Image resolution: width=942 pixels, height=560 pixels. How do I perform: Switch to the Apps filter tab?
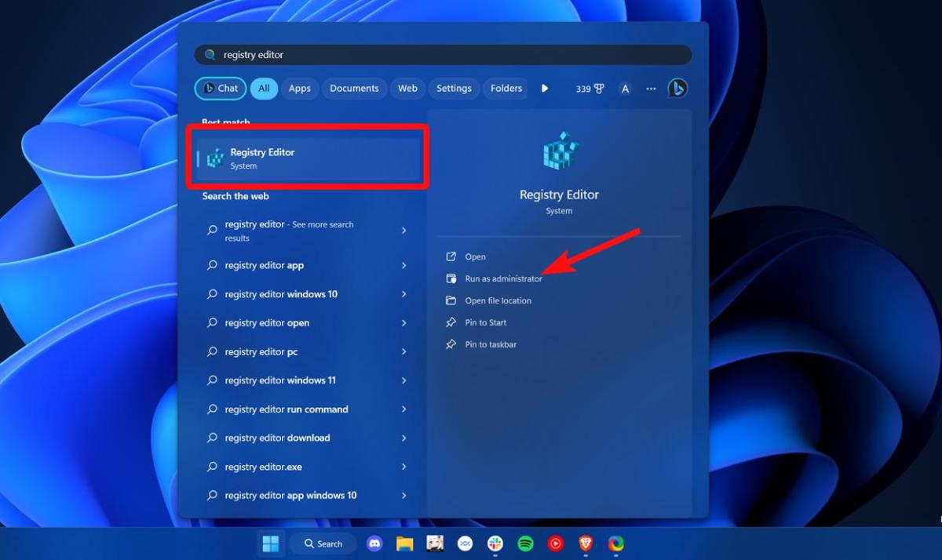[299, 88]
